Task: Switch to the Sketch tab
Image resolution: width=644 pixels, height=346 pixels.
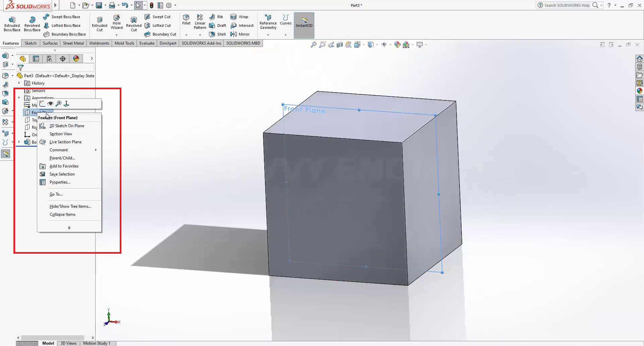Action: click(x=31, y=43)
